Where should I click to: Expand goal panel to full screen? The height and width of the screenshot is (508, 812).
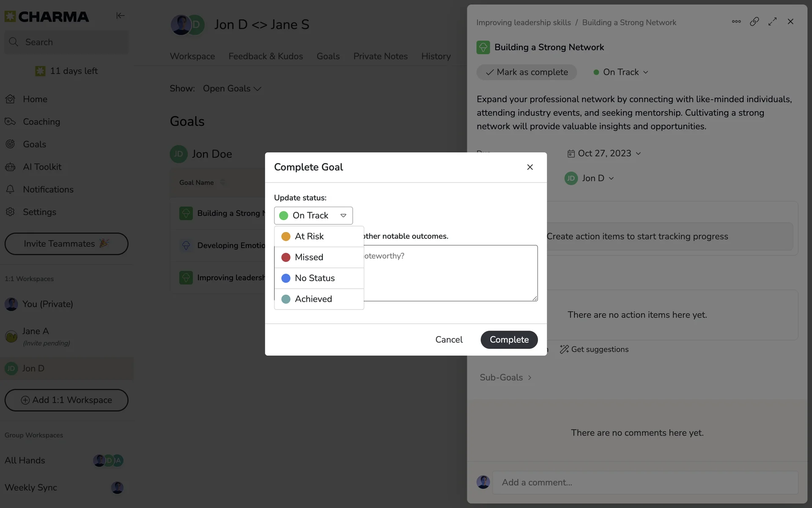tap(772, 22)
